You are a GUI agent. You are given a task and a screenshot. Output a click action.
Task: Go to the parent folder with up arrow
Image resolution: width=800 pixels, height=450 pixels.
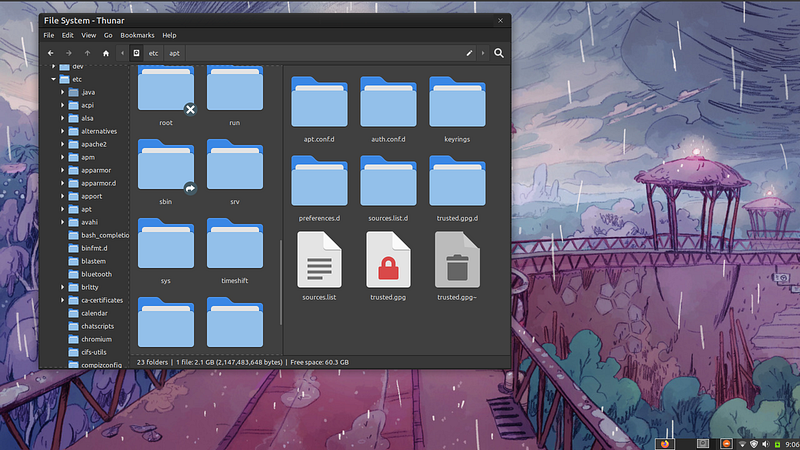[x=87, y=53]
